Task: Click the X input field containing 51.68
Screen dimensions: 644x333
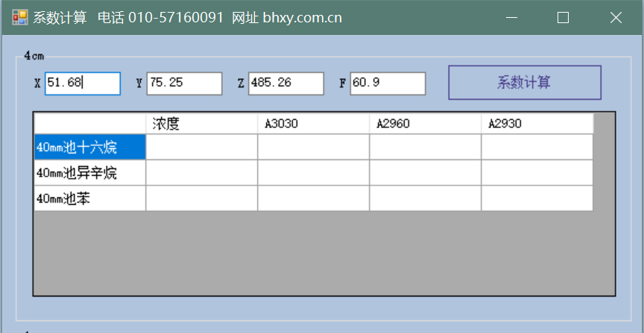Action: [82, 83]
